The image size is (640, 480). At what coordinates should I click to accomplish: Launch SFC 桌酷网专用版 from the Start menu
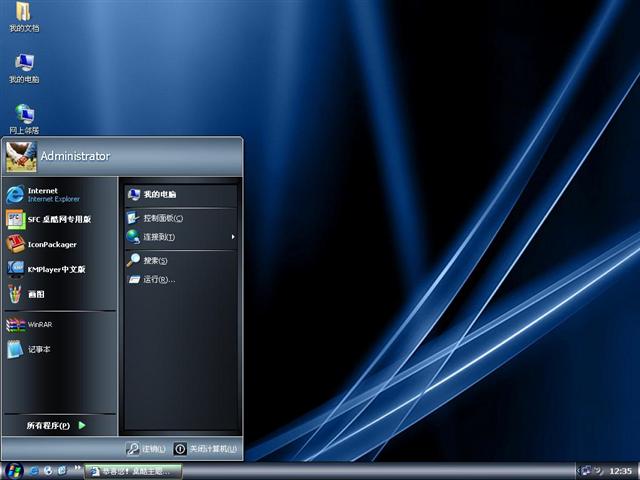pyautogui.click(x=58, y=219)
